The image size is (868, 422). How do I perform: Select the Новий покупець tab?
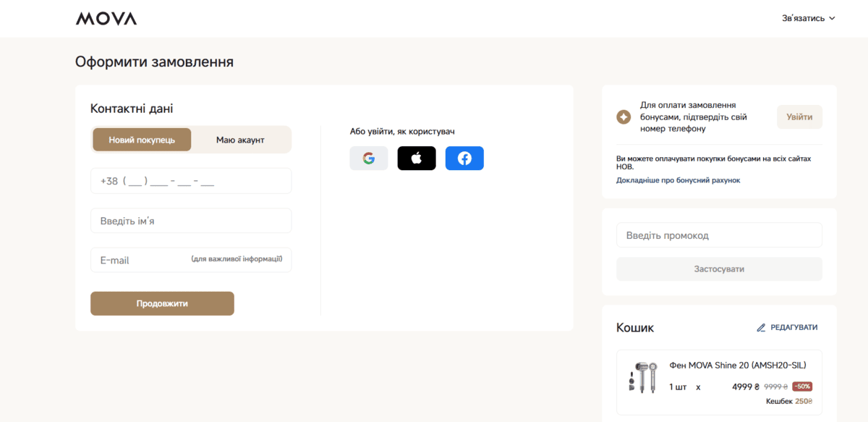tap(142, 140)
